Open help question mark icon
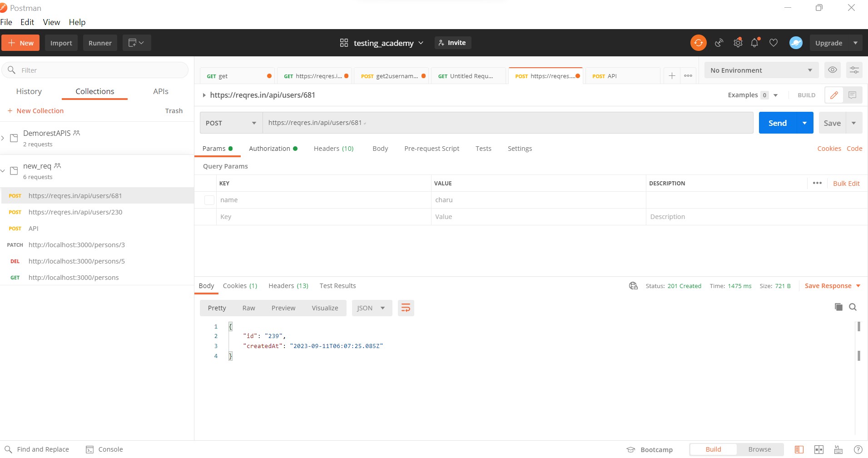 click(x=858, y=449)
